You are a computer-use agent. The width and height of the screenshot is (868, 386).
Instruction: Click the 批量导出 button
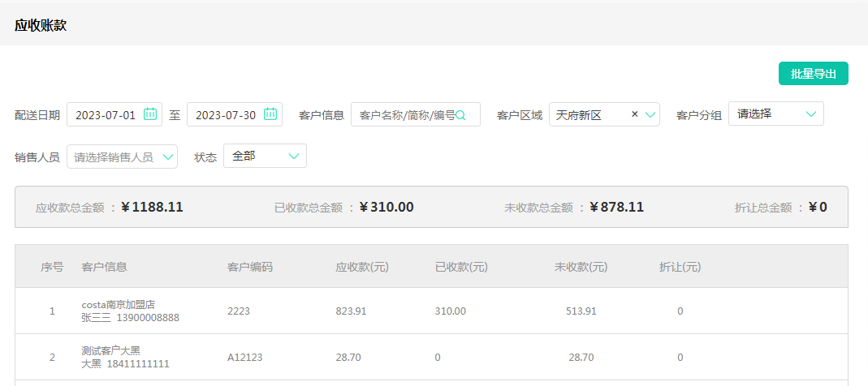pos(813,73)
